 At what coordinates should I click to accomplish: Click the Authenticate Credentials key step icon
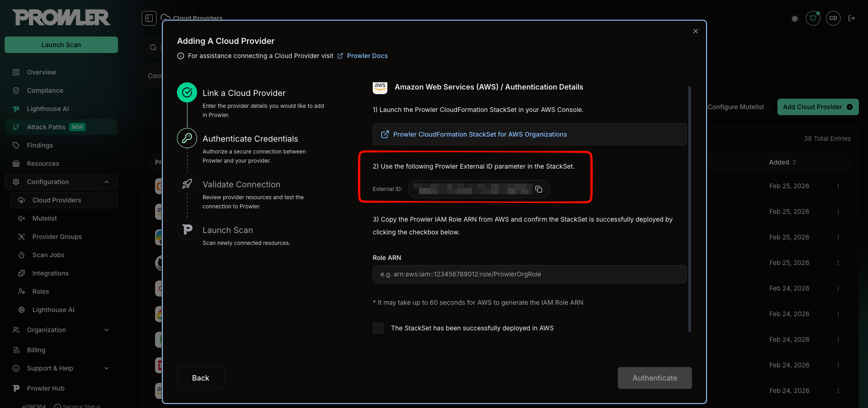pos(187,138)
